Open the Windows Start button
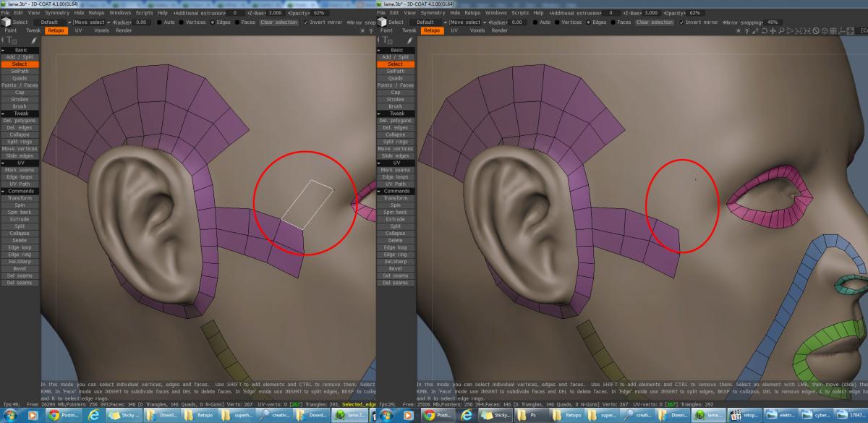868x423 pixels. [x=10, y=416]
